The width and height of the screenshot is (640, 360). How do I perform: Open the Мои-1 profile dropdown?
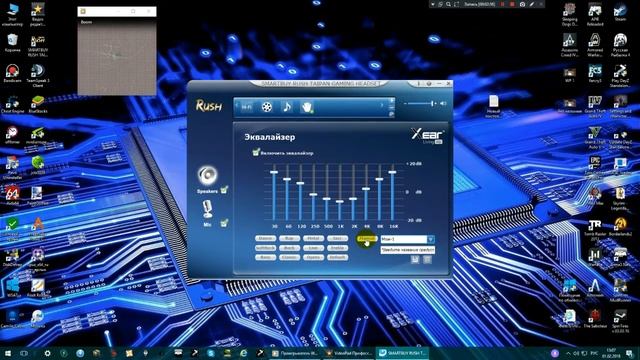pos(431,239)
